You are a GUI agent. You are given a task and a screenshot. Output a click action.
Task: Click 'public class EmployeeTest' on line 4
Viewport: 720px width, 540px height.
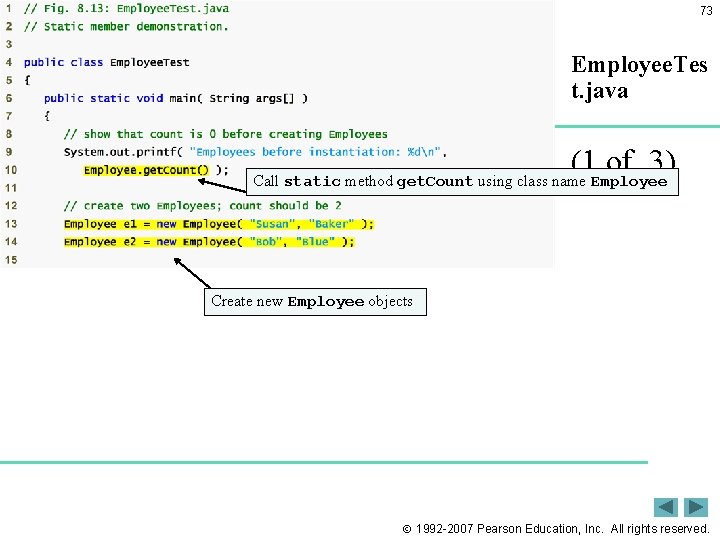107,62
